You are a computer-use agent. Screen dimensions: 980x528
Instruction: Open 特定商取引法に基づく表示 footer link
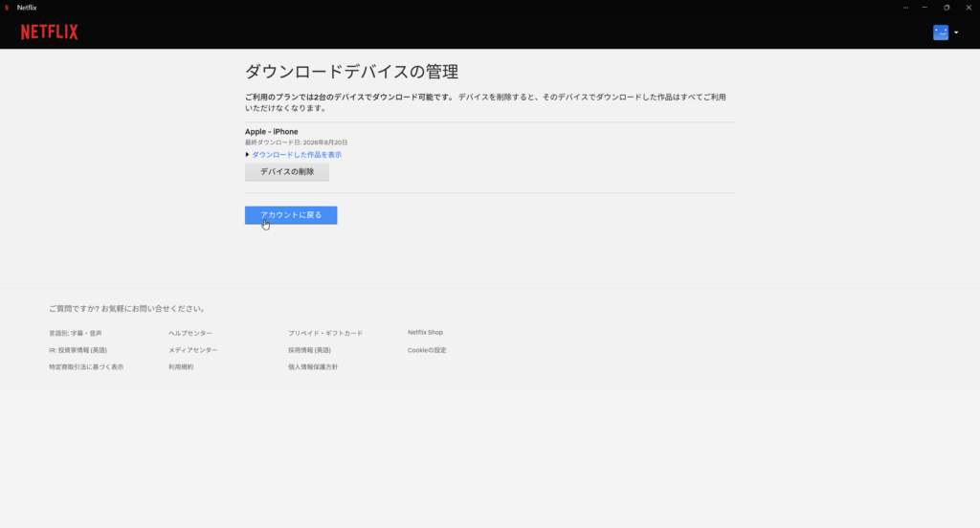pyautogui.click(x=86, y=366)
